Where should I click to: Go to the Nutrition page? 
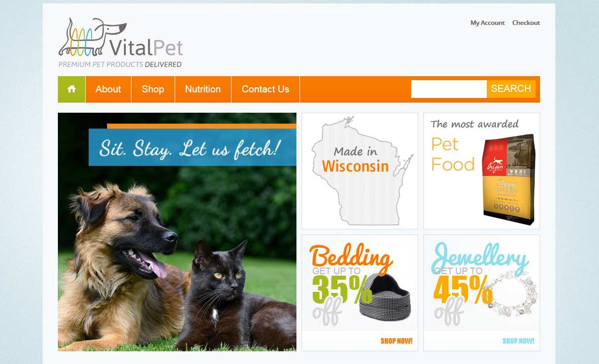203,89
